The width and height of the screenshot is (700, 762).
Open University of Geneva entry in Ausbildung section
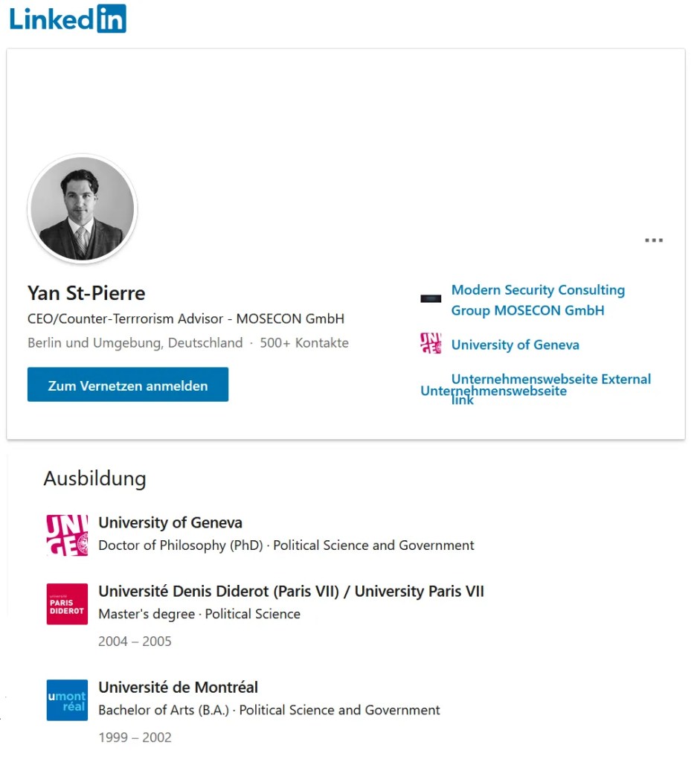(170, 522)
